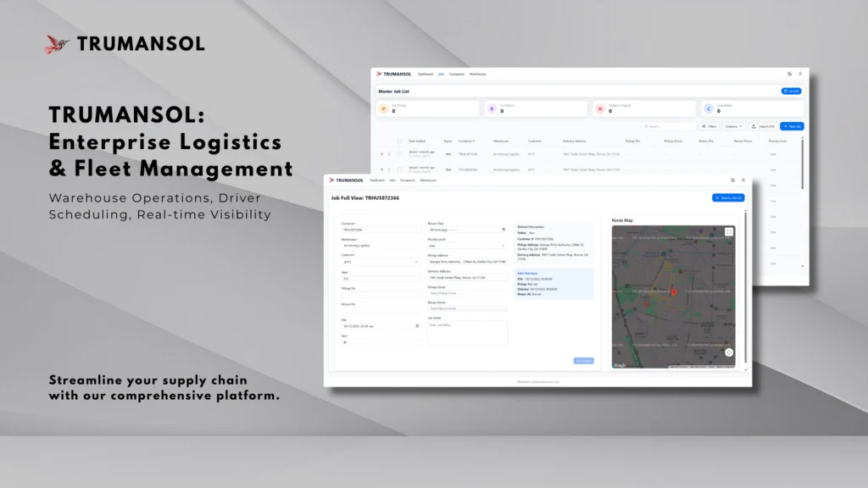868x488 pixels.
Task: Open the calendar picker icon in ETA field
Action: [x=417, y=326]
